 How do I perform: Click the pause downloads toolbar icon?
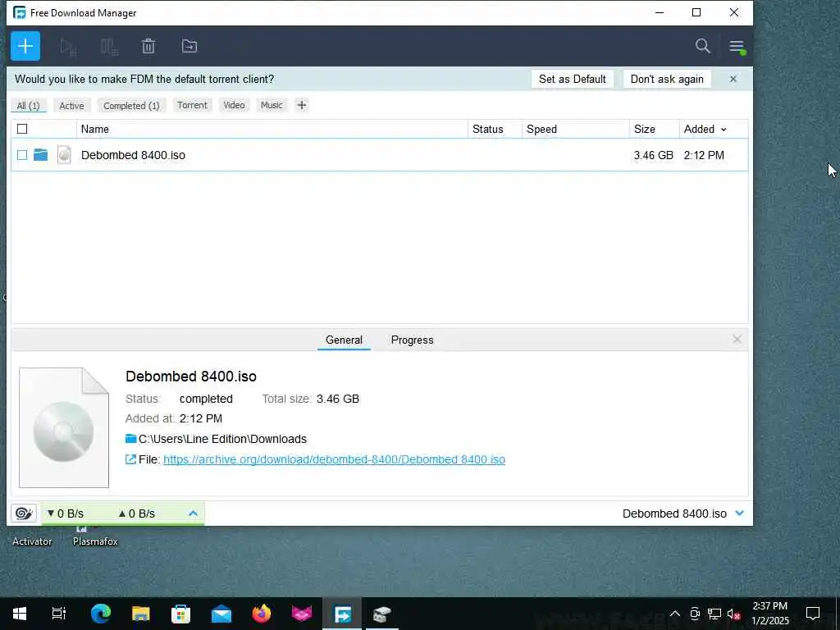click(109, 47)
